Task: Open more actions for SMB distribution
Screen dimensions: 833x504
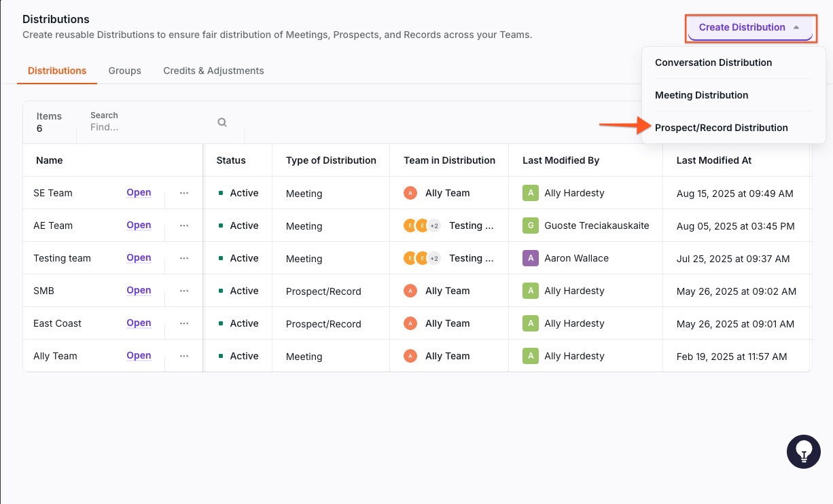Action: coord(184,291)
